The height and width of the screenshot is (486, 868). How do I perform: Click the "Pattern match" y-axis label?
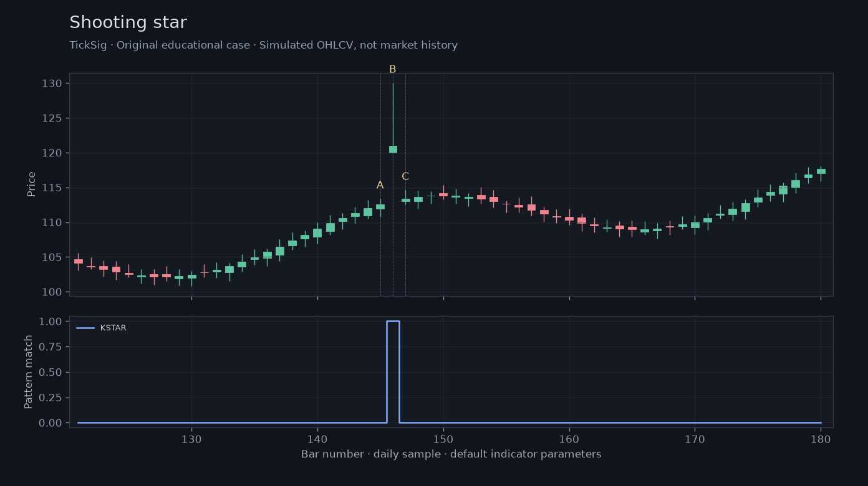tap(29, 372)
